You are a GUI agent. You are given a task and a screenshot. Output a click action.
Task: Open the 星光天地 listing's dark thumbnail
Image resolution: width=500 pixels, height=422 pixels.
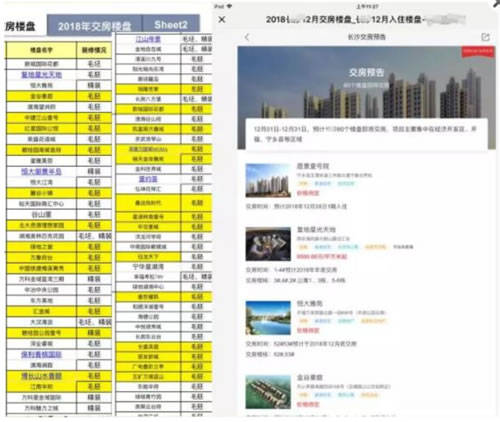click(x=268, y=244)
